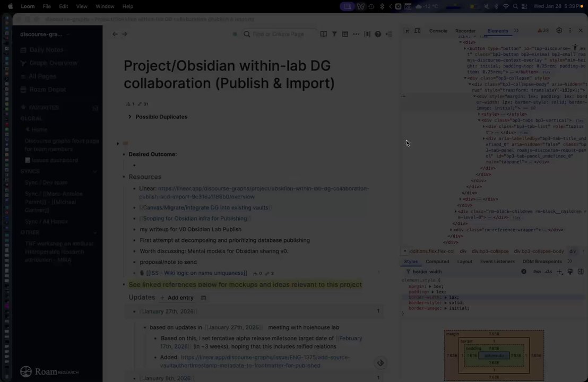
Task: Add a new style rule with plus icon
Action: click(x=559, y=272)
